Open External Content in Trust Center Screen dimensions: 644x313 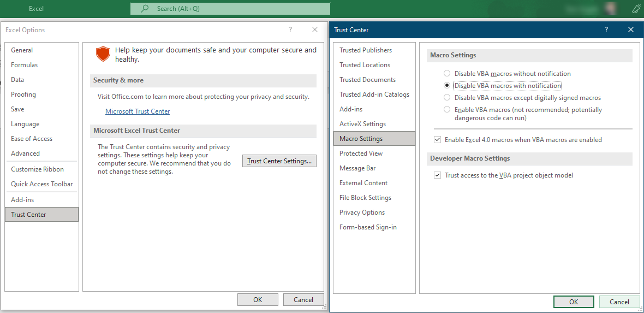point(374,183)
